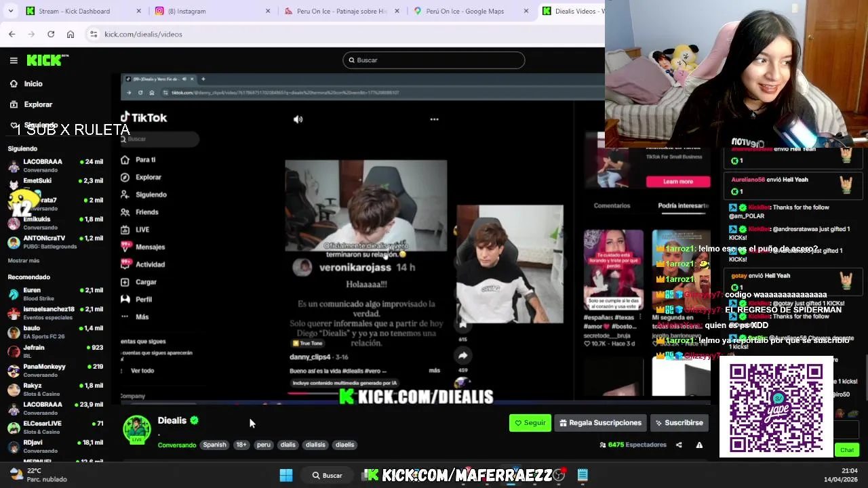Click the peru tag
This screenshot has height=488, width=868.
[x=264, y=445]
